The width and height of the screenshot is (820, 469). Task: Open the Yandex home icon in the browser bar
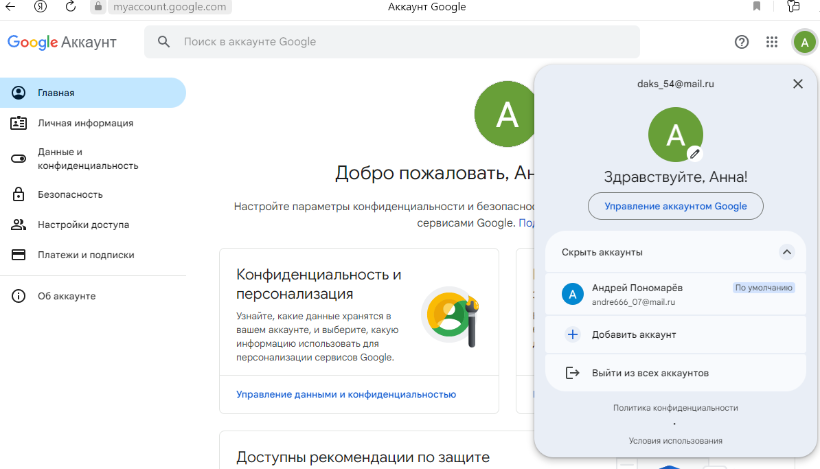point(40,6)
